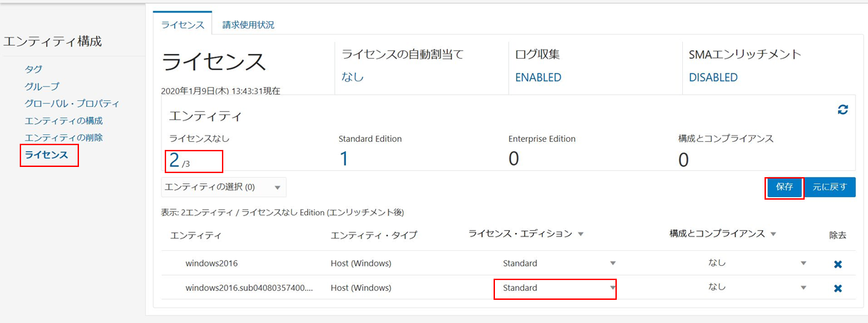868x323 pixels.
Task: Click the なし auto-assignment link
Action: [352, 77]
